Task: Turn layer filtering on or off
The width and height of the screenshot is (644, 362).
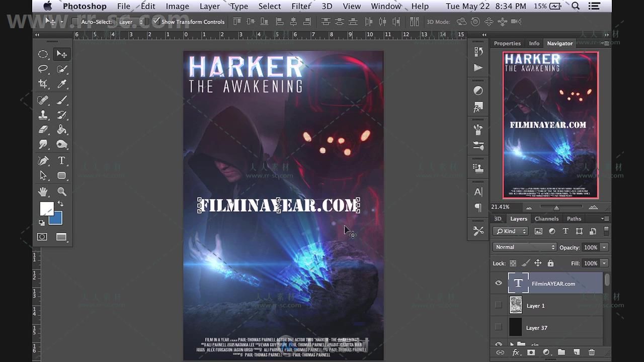Action: point(606,231)
